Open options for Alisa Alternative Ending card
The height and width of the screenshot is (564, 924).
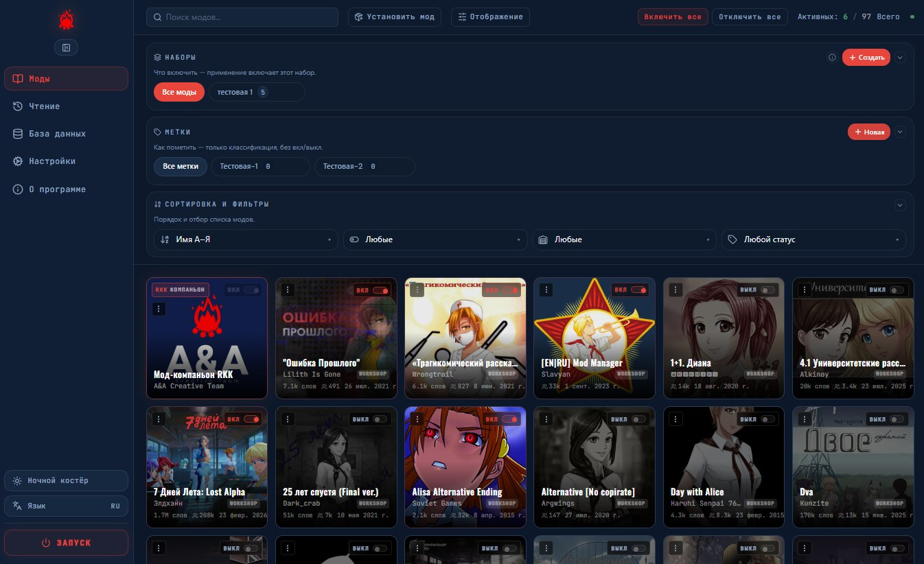tap(417, 419)
